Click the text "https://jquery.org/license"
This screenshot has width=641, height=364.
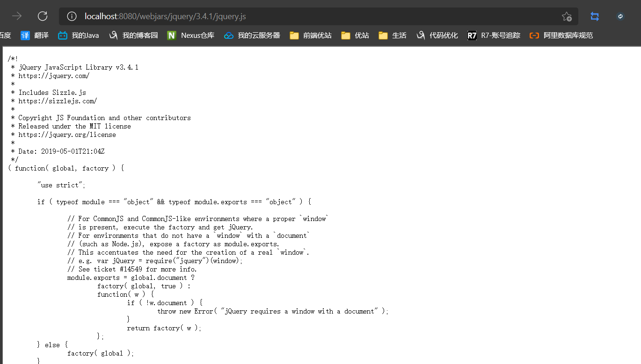[x=67, y=135]
